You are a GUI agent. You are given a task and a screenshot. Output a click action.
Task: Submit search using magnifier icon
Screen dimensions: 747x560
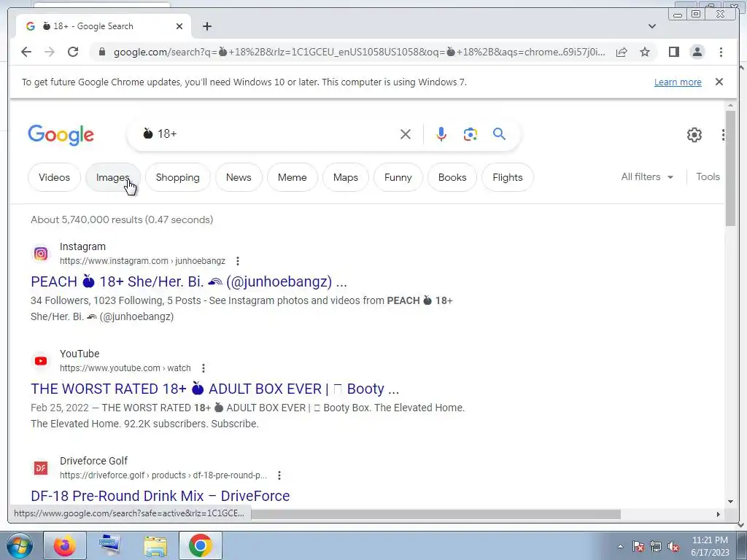click(499, 134)
